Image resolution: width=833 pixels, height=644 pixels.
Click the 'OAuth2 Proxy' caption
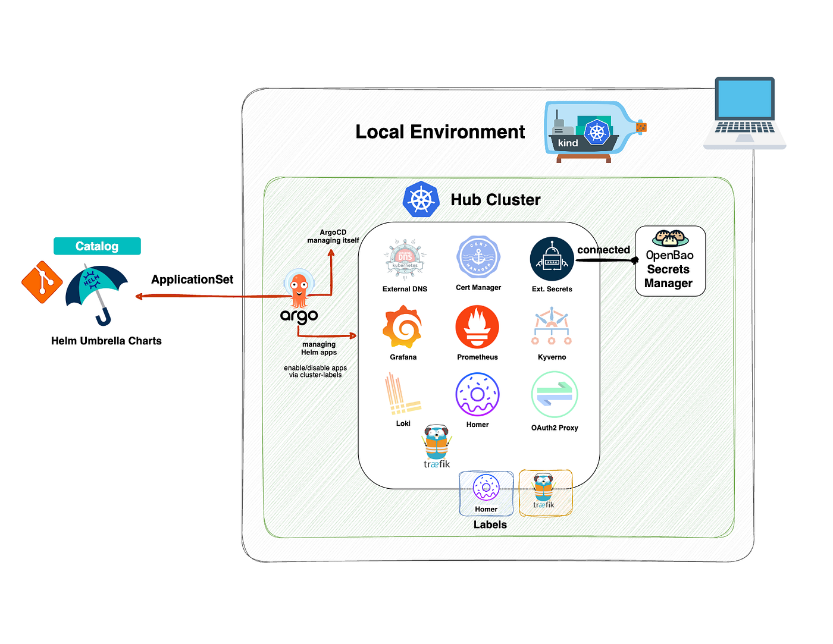point(555,428)
